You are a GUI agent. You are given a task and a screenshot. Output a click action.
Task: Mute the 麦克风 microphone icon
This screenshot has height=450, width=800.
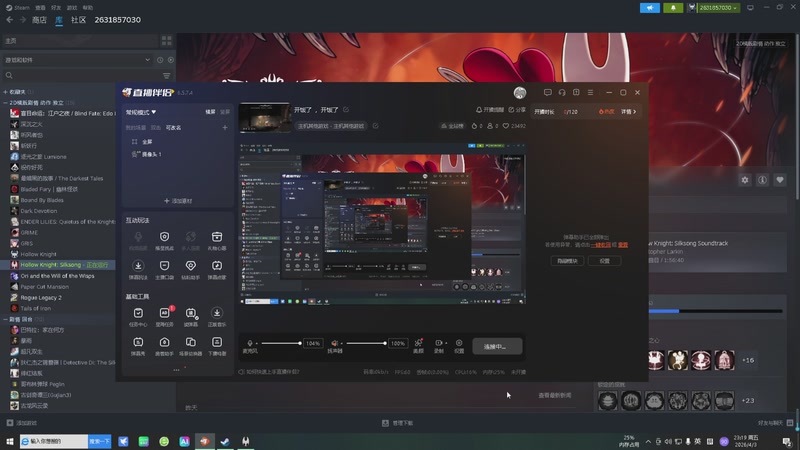pos(250,343)
